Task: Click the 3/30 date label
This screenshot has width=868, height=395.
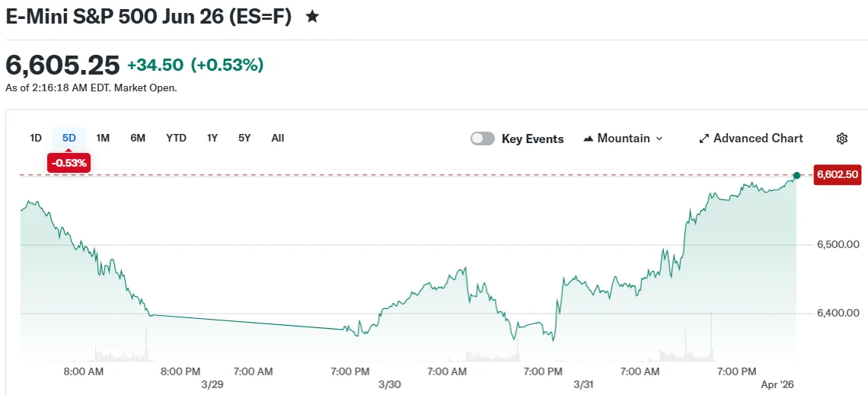Action: [x=390, y=384]
